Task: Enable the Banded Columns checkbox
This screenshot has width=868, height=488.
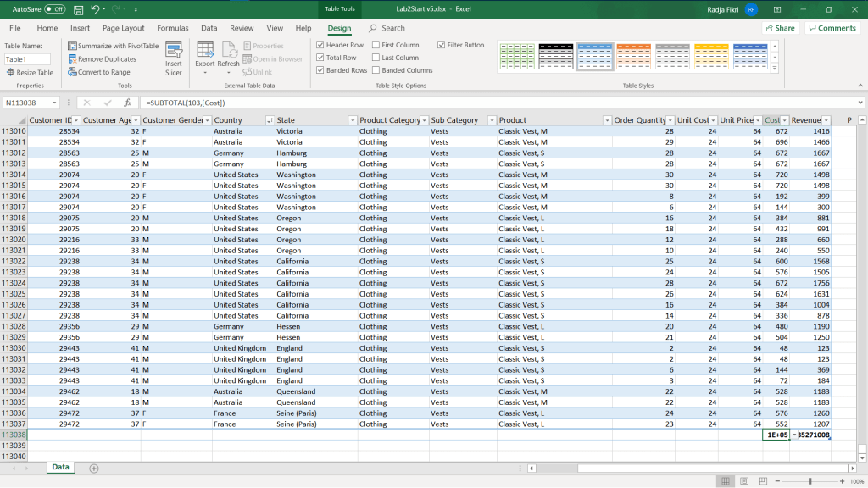Action: (x=376, y=70)
